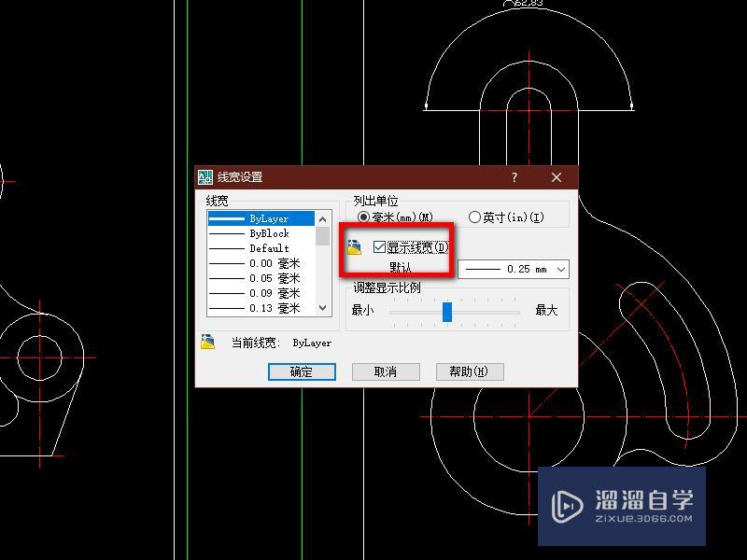Screen dimensions: 747x560
Task: Click the lineweight list scroll-down arrow
Action: (322, 308)
